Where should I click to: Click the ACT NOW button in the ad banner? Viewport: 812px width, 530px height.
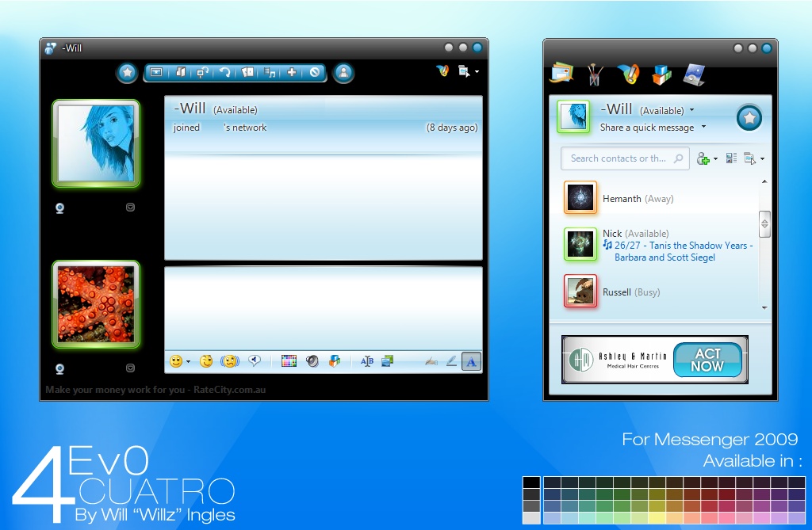point(707,360)
